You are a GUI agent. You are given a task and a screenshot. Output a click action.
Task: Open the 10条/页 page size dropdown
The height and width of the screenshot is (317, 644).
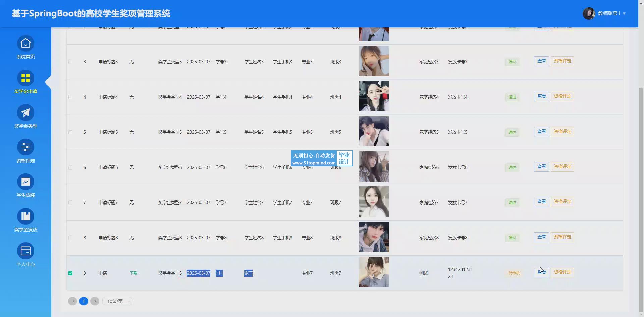pos(117,301)
